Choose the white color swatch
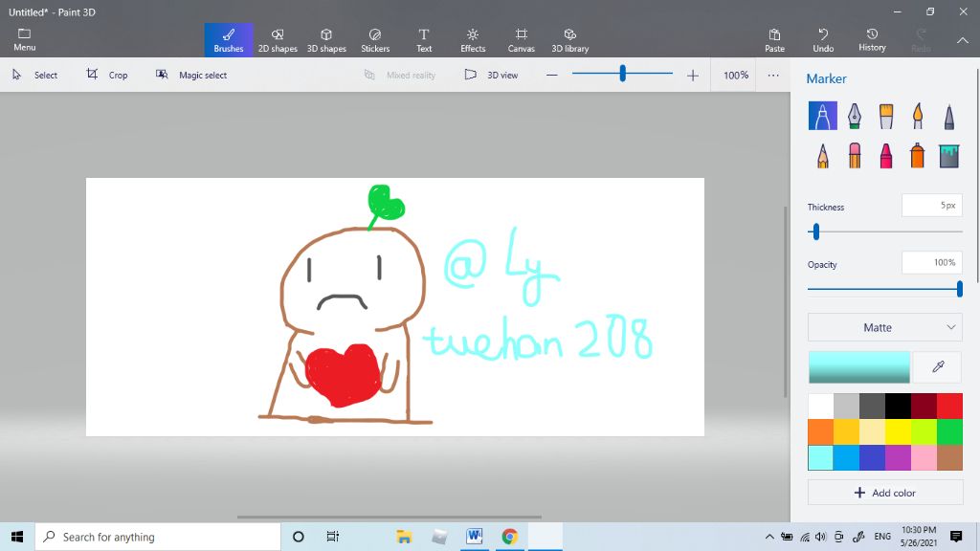This screenshot has height=551, width=980. 820,406
